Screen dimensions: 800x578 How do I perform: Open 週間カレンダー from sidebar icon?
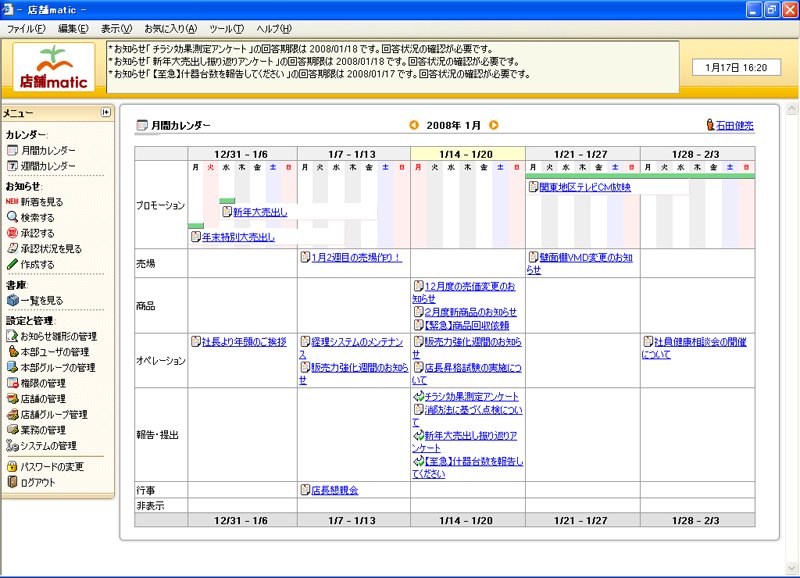point(12,166)
